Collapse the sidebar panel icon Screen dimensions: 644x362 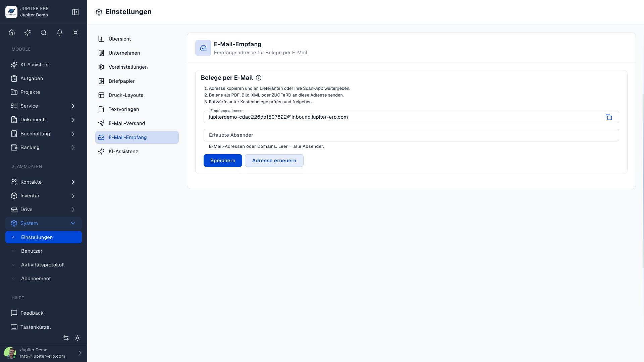[75, 12]
